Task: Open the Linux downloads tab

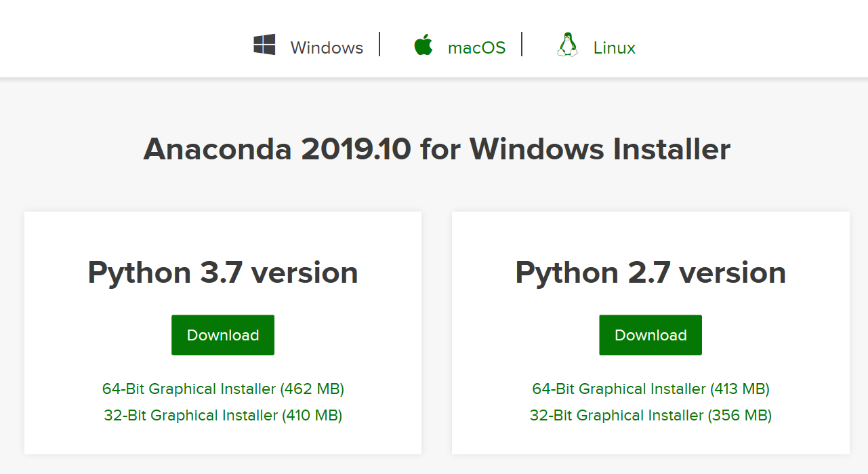Action: (x=614, y=46)
